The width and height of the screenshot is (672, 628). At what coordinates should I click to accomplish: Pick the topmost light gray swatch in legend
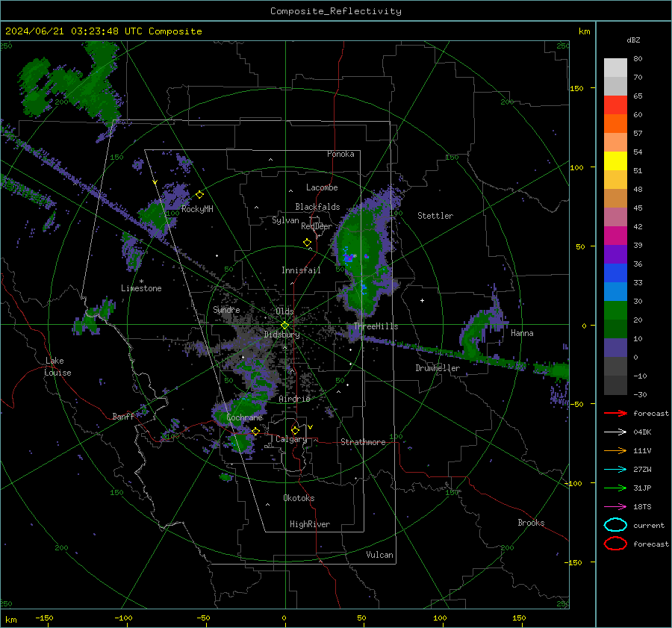[x=615, y=68]
